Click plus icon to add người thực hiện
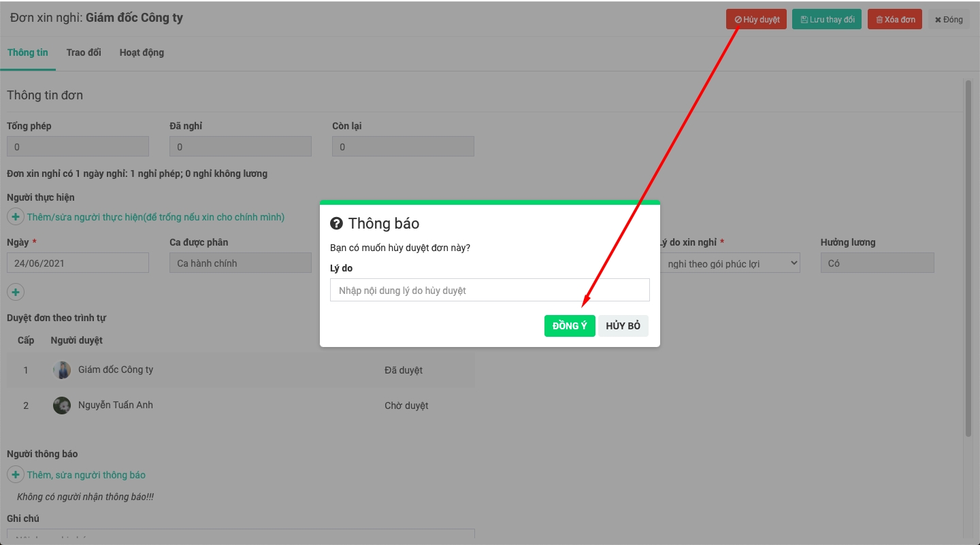The height and width of the screenshot is (545, 980). (16, 217)
